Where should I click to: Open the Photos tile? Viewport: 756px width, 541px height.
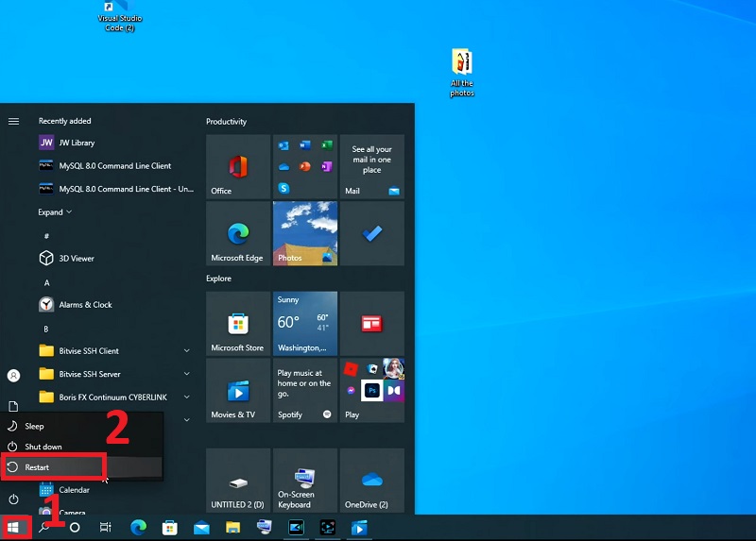305,233
